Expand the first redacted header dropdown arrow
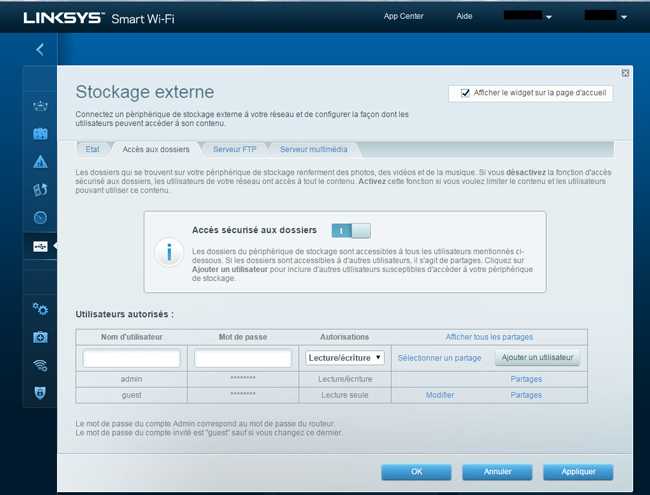The image size is (650, 495). [x=549, y=17]
